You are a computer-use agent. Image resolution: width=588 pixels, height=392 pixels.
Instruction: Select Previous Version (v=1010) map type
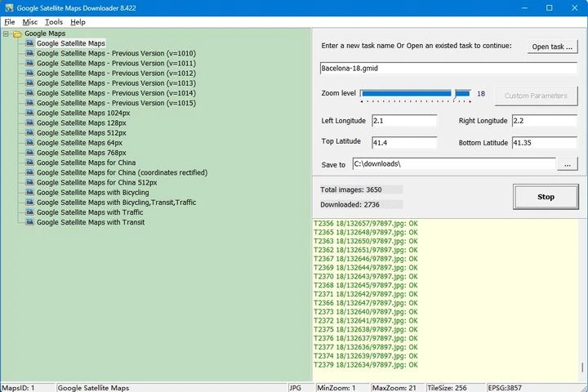pos(116,53)
